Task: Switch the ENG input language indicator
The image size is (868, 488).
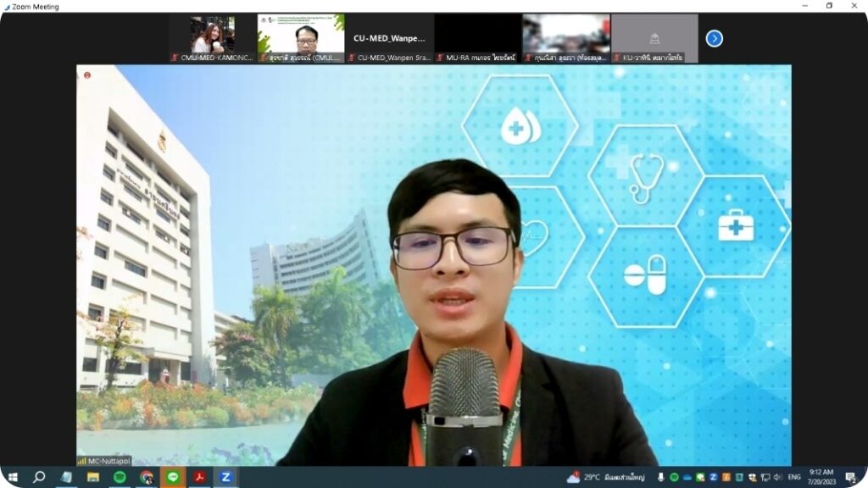Action: [794, 477]
